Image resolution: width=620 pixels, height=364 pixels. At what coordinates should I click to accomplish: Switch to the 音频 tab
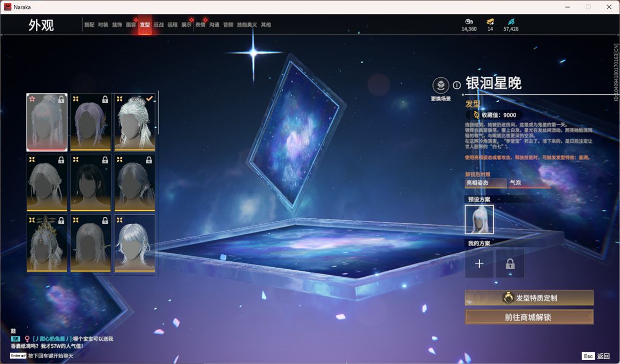(228, 25)
